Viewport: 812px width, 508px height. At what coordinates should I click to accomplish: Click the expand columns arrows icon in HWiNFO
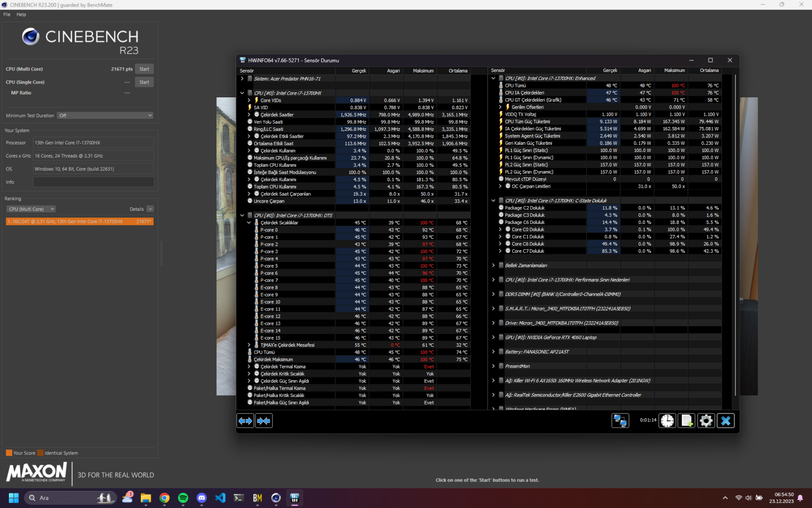245,421
